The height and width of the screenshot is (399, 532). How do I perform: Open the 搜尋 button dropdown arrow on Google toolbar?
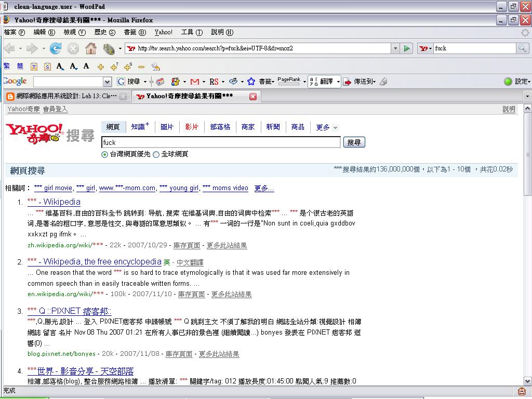click(145, 82)
